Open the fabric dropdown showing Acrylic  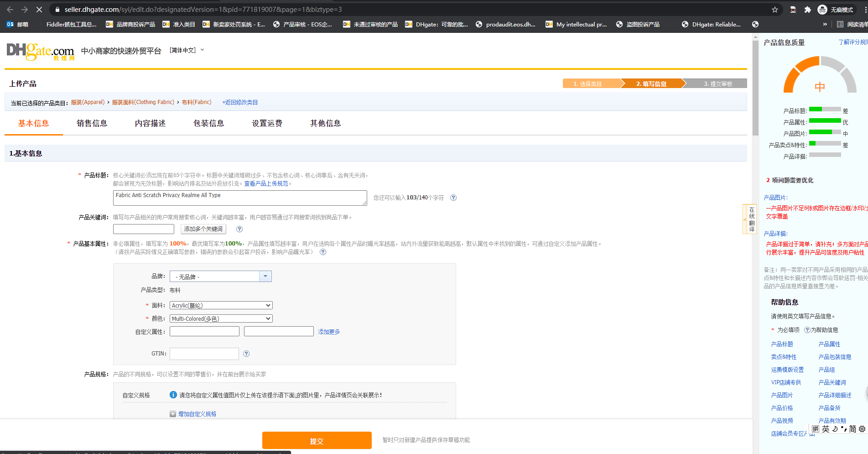(221, 305)
